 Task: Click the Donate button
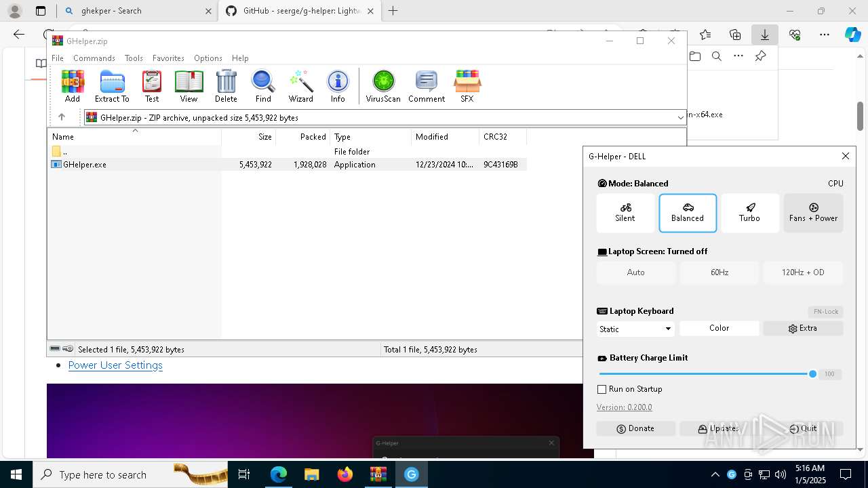636,428
